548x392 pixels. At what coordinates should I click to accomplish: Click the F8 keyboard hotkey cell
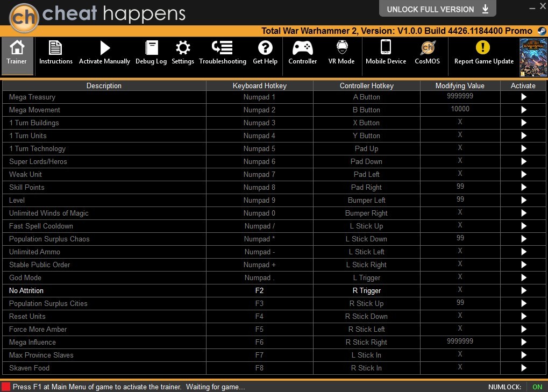point(260,368)
